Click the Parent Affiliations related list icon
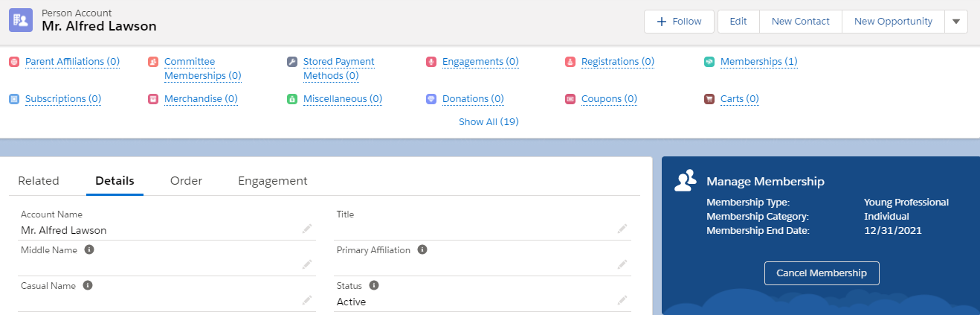980x315 pixels. click(x=13, y=62)
